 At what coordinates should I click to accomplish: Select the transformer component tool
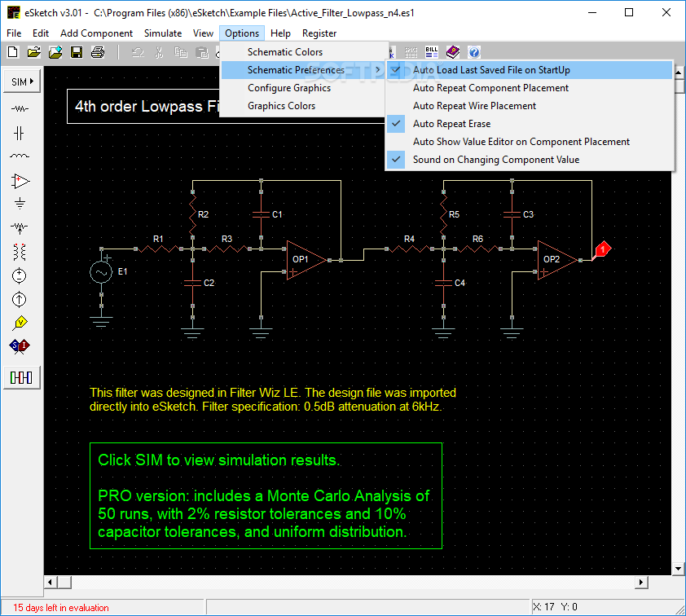[20, 252]
